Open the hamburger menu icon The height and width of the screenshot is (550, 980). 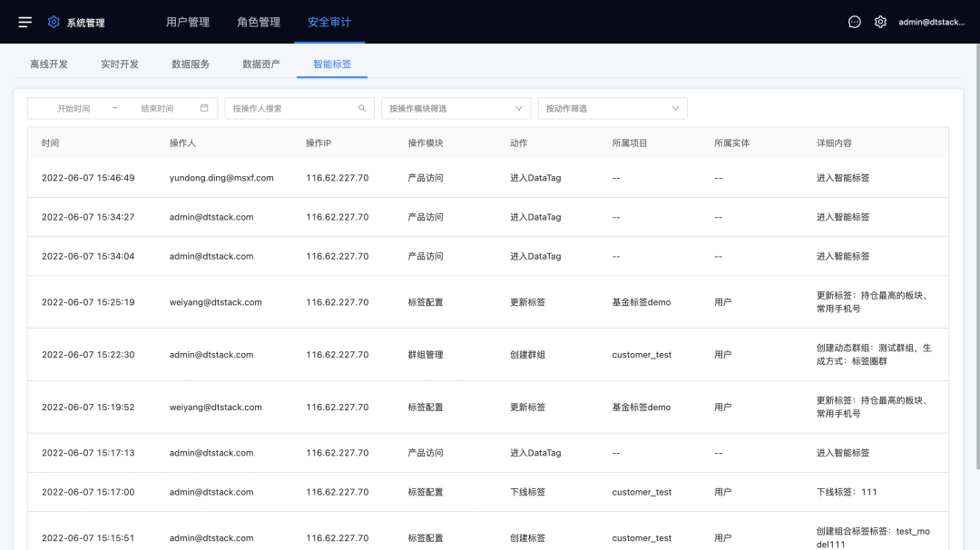pos(25,22)
